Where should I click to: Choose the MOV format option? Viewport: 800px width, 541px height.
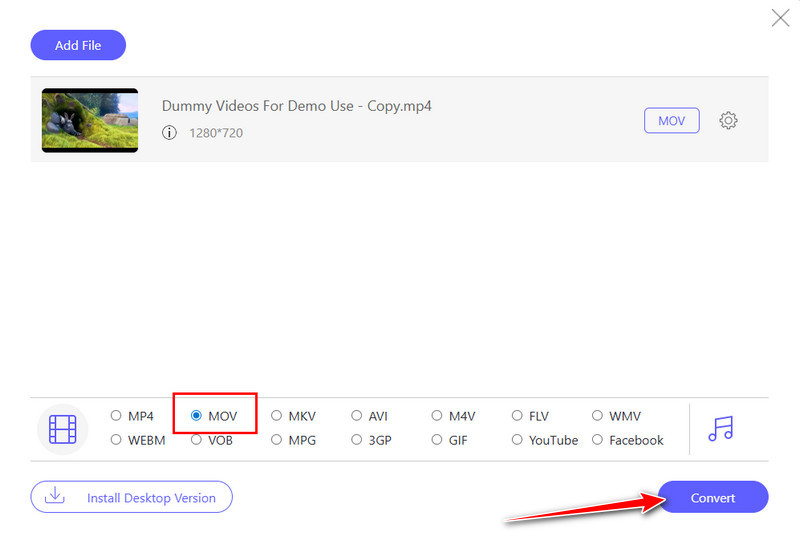pyautogui.click(x=196, y=416)
